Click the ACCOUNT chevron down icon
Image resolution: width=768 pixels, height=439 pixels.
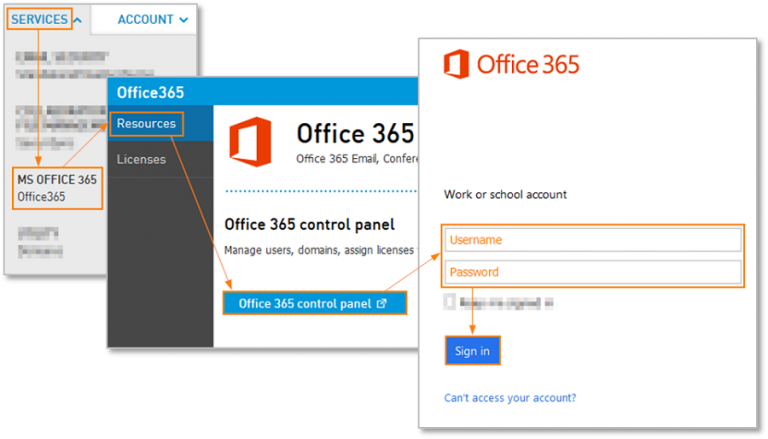coord(184,20)
